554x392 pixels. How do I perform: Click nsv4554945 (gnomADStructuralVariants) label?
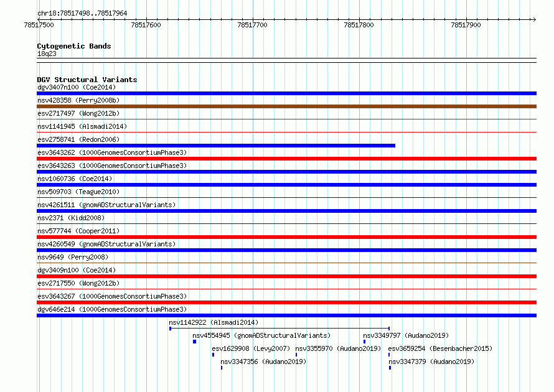coord(261,335)
